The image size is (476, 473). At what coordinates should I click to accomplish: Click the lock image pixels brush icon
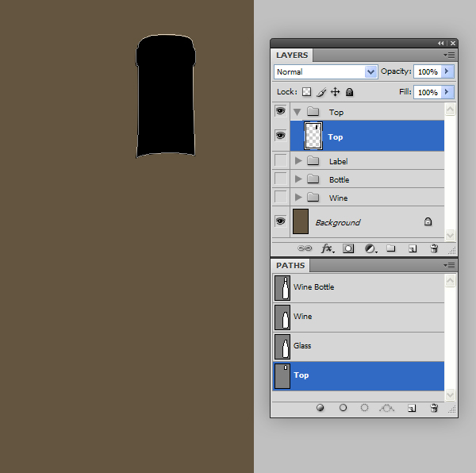321,92
